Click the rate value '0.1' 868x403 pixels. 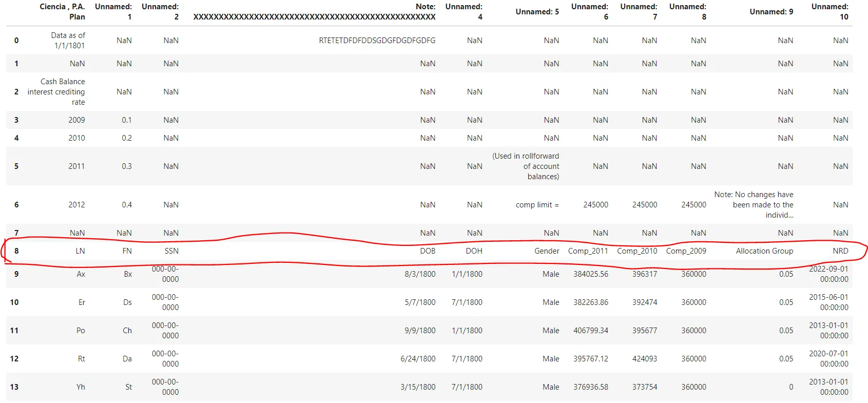127,120
